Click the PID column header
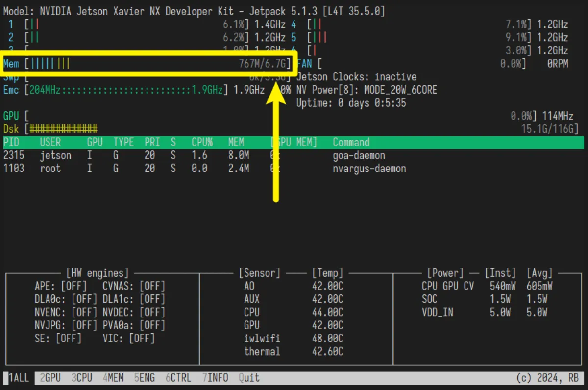 (x=12, y=142)
